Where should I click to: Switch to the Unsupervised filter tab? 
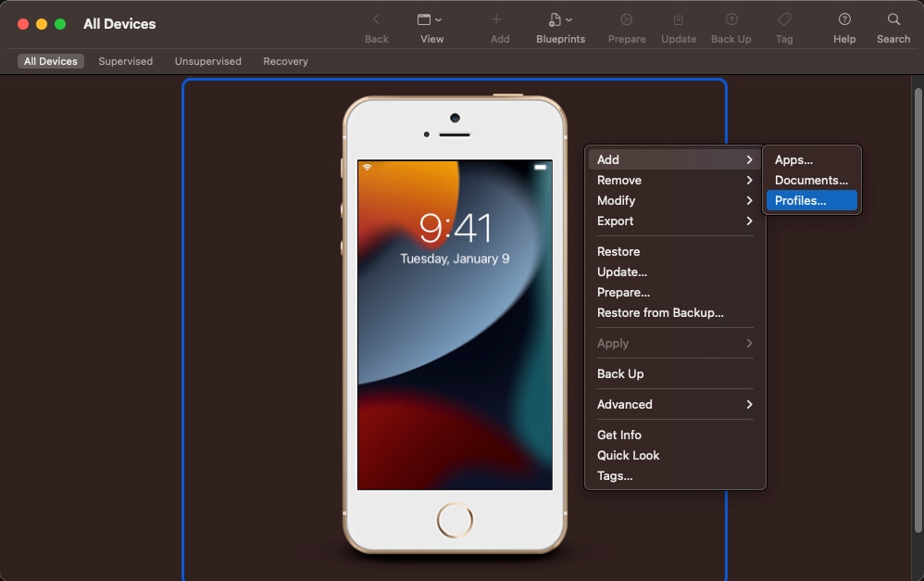[x=208, y=61]
